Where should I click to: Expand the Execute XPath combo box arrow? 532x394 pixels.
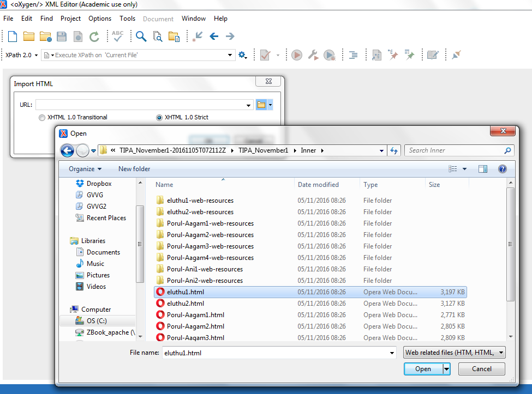point(230,55)
